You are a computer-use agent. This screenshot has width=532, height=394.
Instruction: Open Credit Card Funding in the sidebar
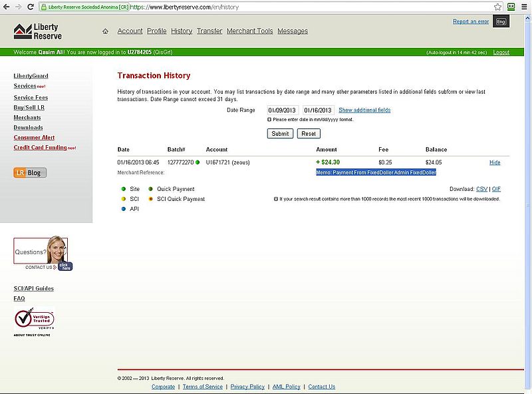pos(40,147)
